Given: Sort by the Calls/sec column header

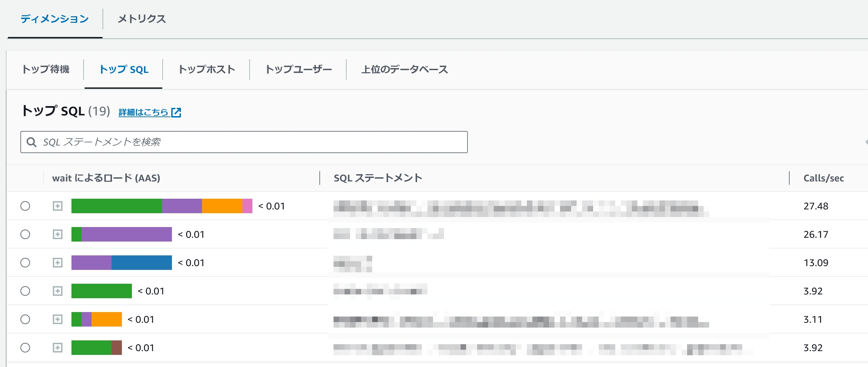Looking at the screenshot, I should point(823,178).
